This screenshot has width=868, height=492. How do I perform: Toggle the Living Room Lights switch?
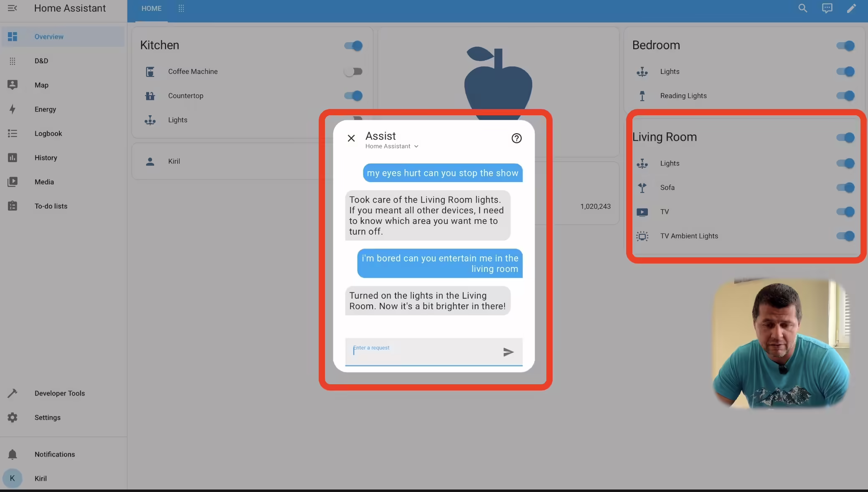[845, 164]
